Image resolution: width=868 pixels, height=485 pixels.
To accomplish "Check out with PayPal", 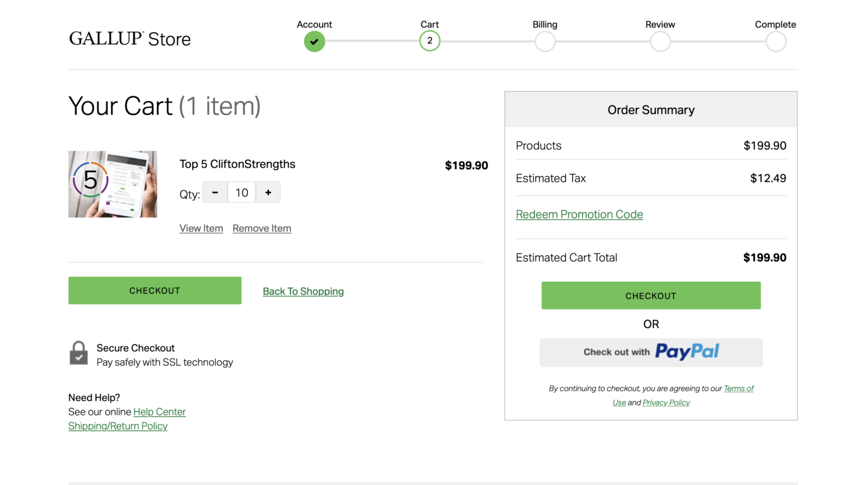I will click(x=651, y=352).
